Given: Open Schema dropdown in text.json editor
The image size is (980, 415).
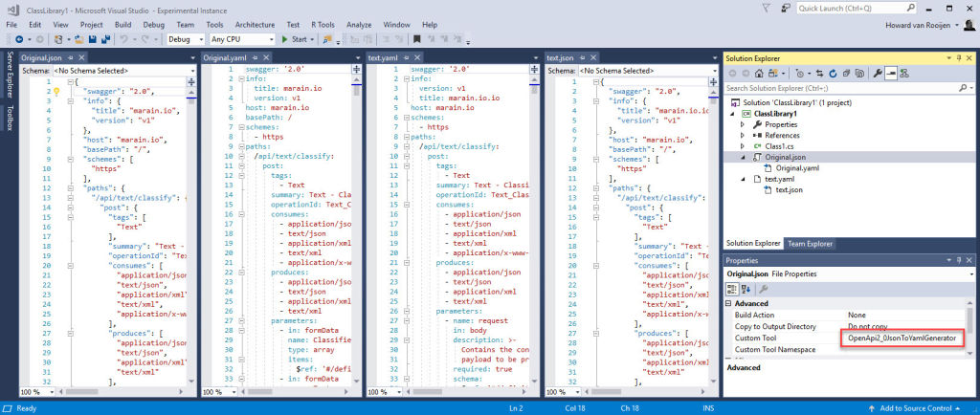Looking at the screenshot, I should pos(717,71).
